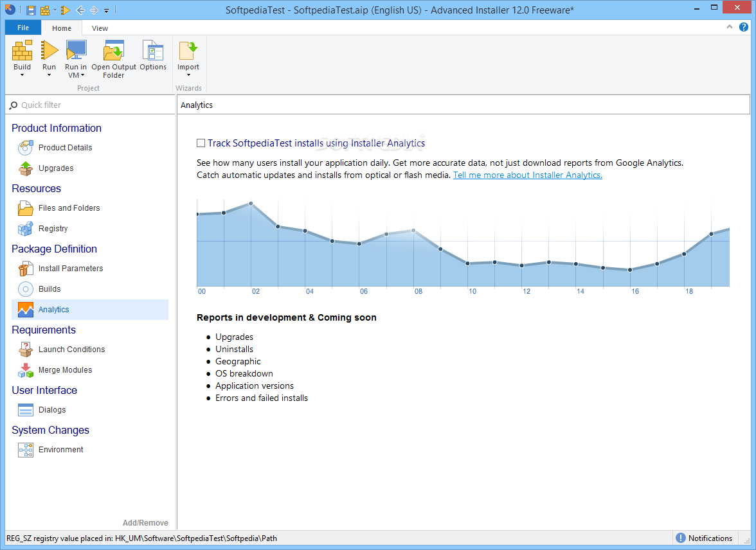756x550 pixels.
Task: Click the Builds disc icon
Action: [x=26, y=289]
